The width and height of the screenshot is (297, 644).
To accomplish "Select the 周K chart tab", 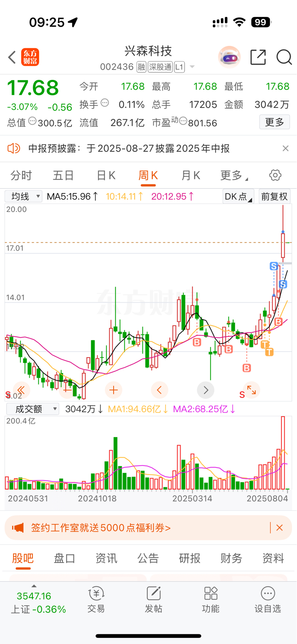I will click(x=148, y=176).
